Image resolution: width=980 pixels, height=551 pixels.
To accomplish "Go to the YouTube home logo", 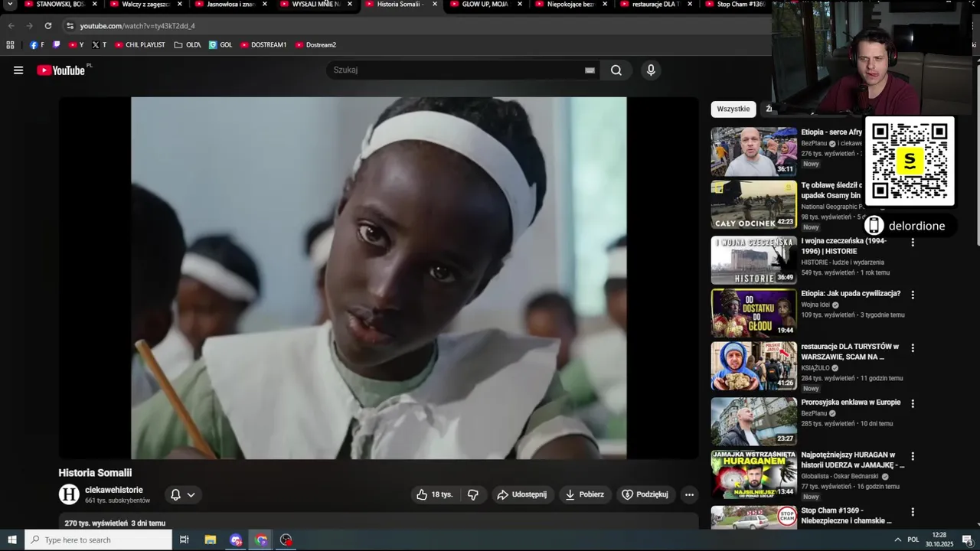I will pos(60,70).
